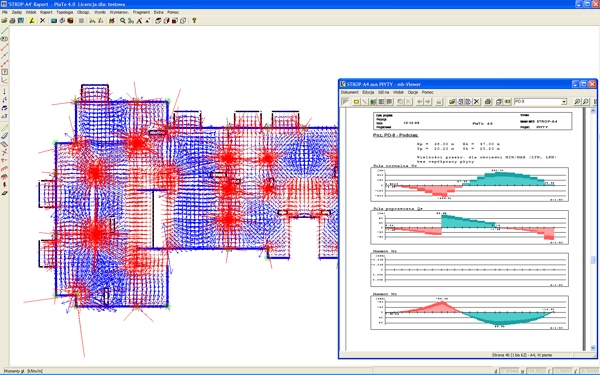This screenshot has height=375, width=600.
Task: Open the Wyniki menu
Action: click(99, 12)
